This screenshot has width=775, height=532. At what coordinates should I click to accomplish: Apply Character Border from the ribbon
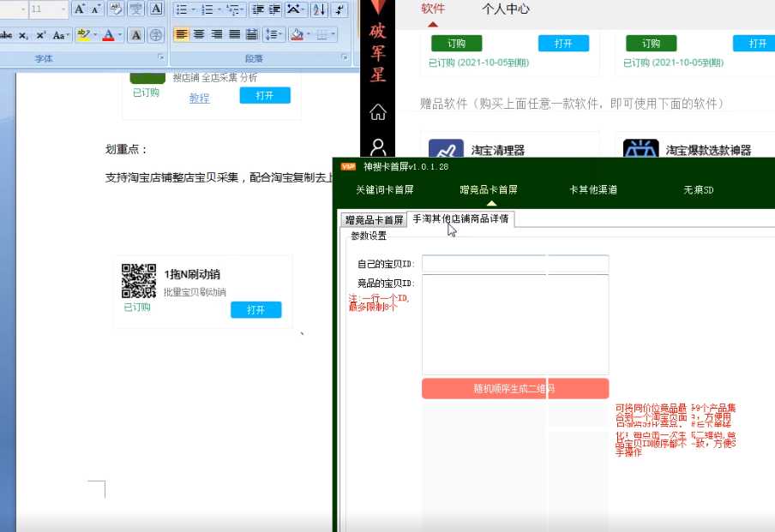coord(156,9)
